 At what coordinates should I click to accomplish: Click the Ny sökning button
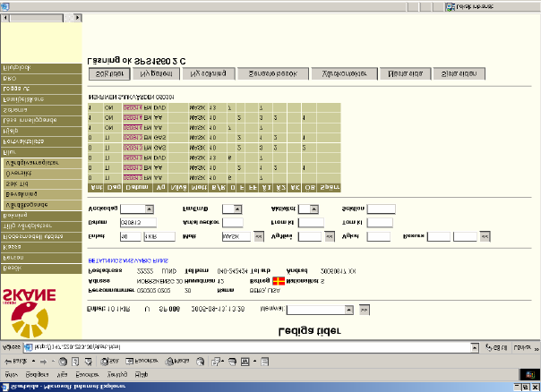pos(209,73)
